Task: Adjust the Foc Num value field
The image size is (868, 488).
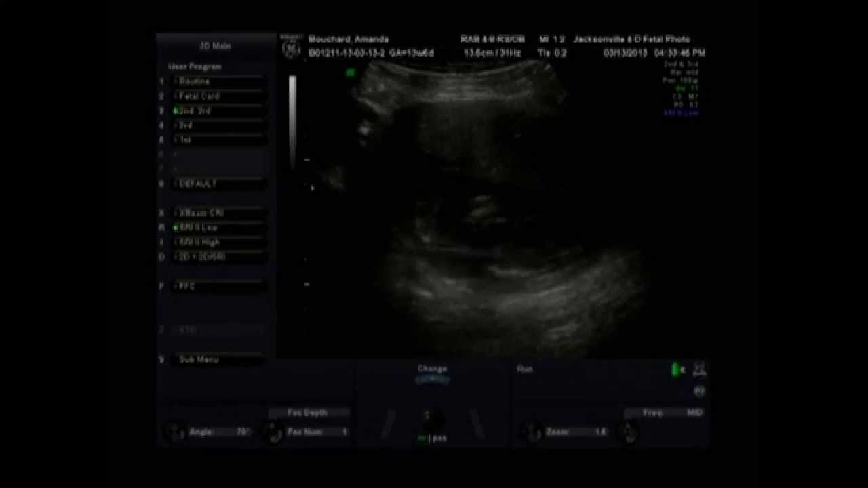Action: coord(317,432)
